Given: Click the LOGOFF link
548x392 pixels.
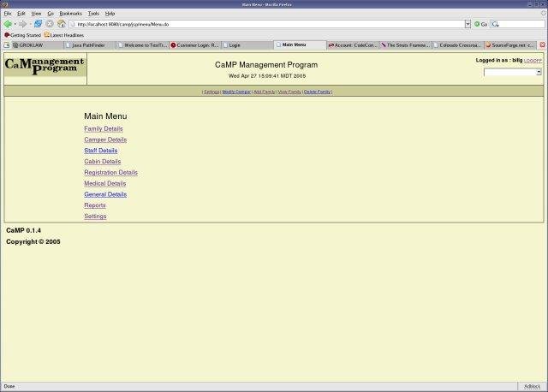Looking at the screenshot, I should coord(533,61).
